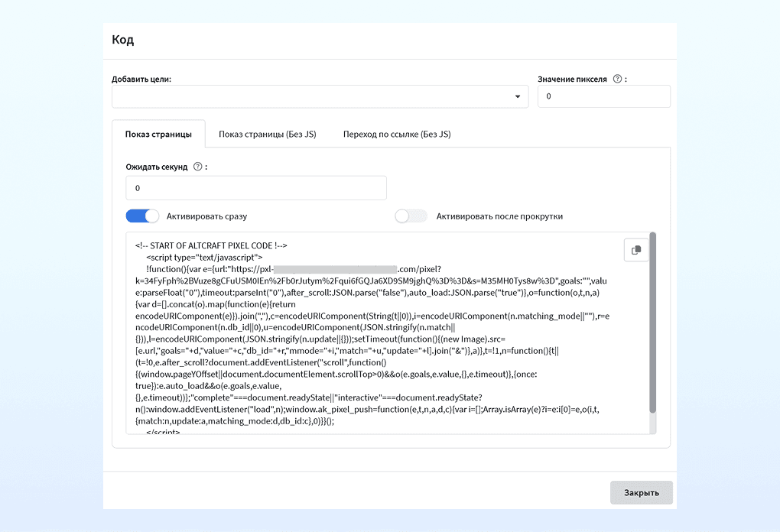Open the Добавить цели selection field
780x532 pixels.
(320, 96)
